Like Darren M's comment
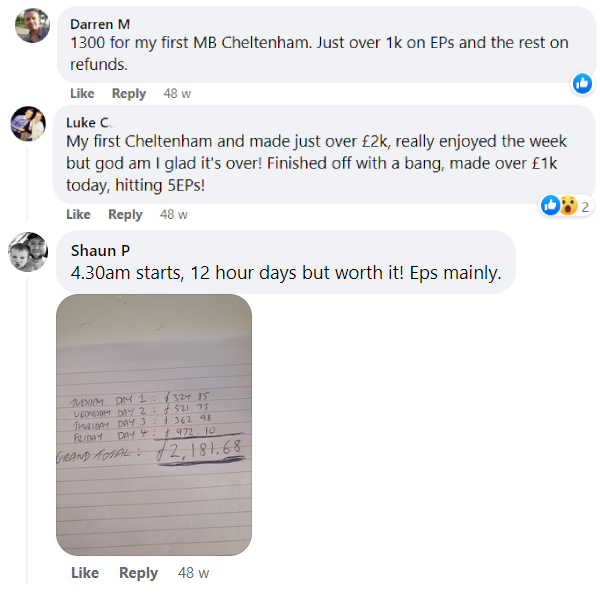600x600 pixels. (x=82, y=93)
